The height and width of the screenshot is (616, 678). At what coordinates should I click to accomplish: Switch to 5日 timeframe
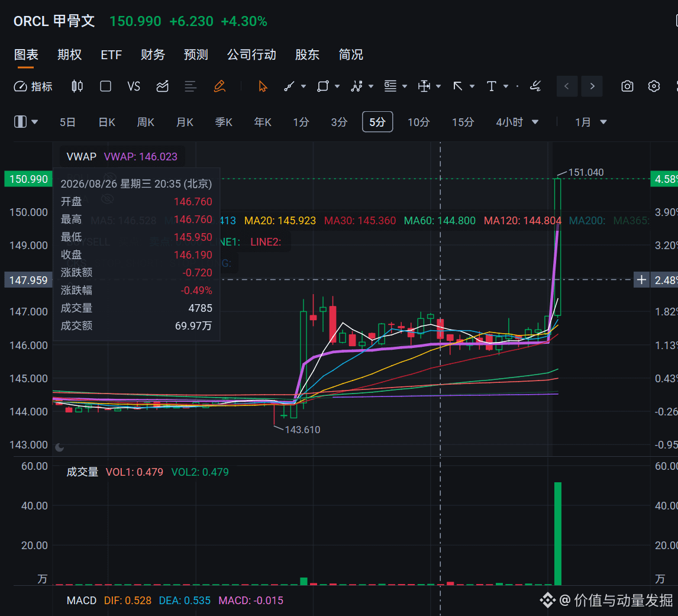click(x=67, y=122)
